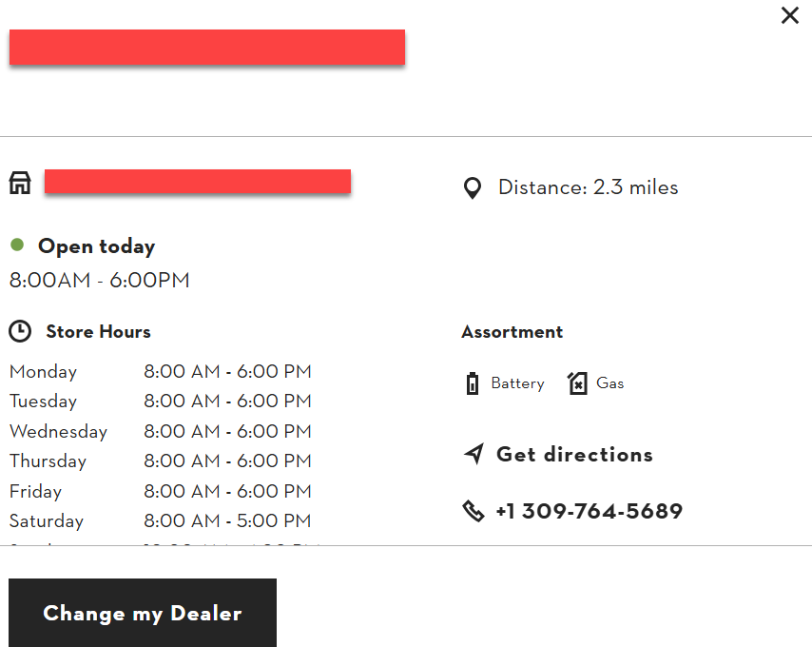Change my Dealer

143,613
